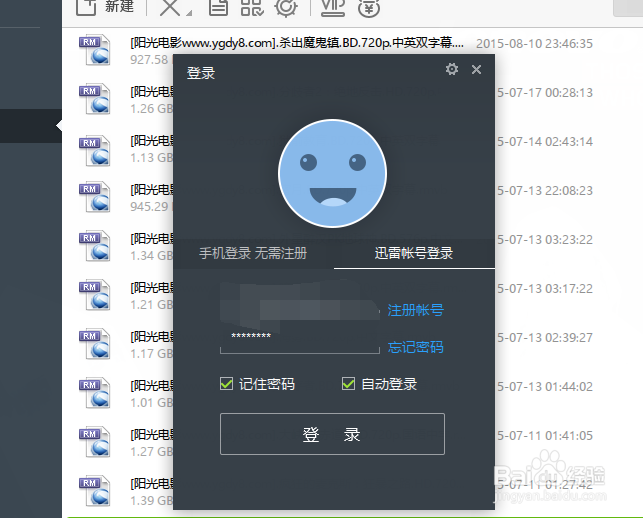Click RM file icon of 1.34 GB row

click(95, 246)
